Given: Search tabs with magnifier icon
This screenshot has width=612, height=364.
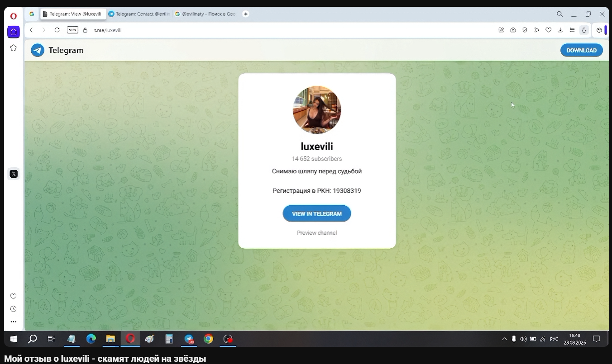Looking at the screenshot, I should coord(559,14).
